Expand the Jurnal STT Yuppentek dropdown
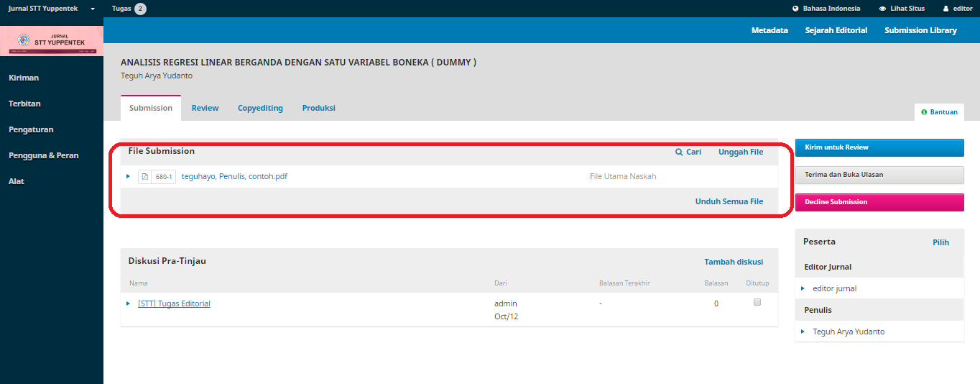Image resolution: width=980 pixels, height=384 pixels. 93,9
